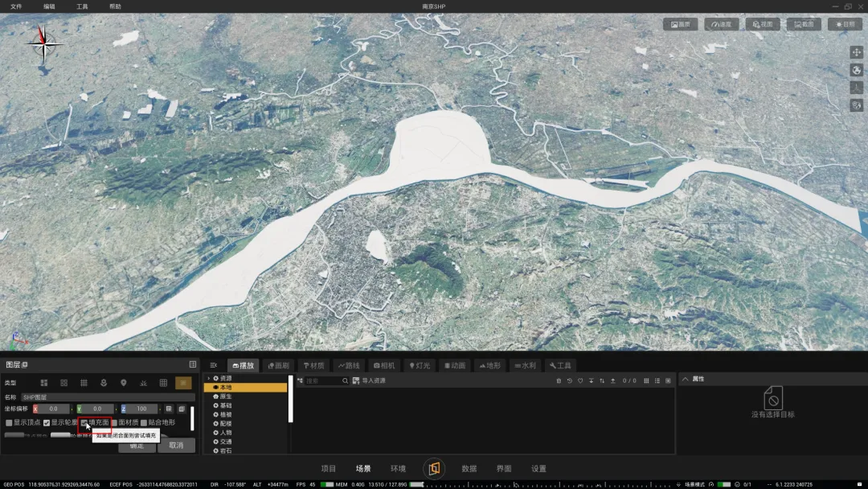The width and height of the screenshot is (868, 489).
Task: Open the 文件 menu
Action: tap(16, 6)
